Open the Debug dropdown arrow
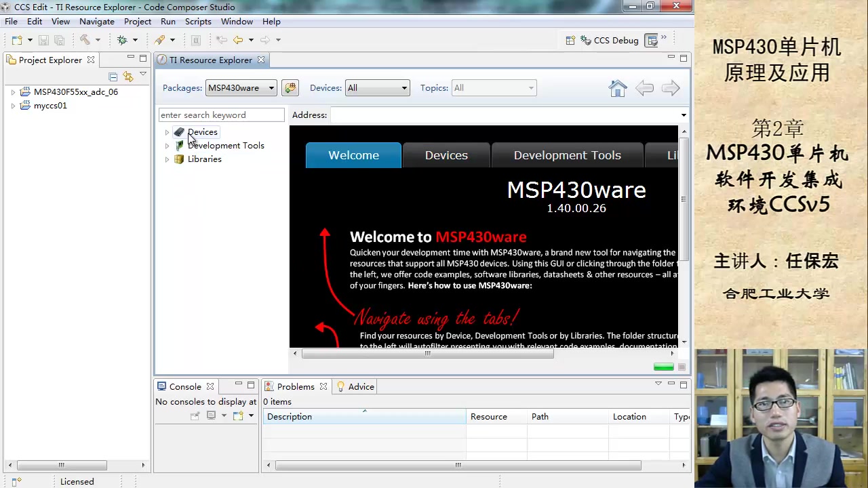 (x=135, y=40)
